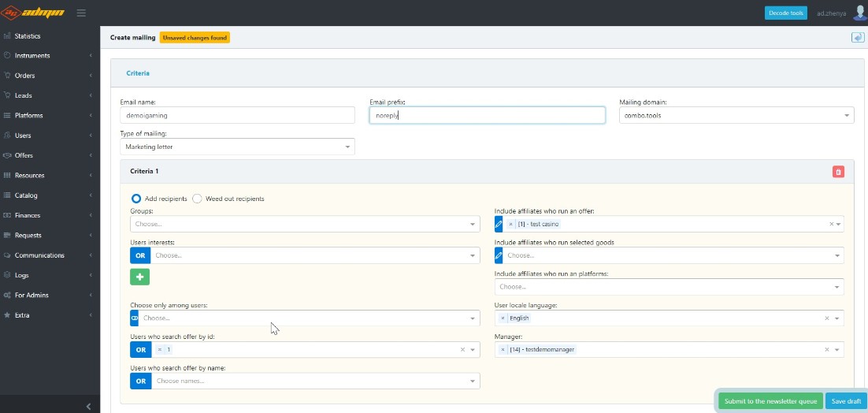Viewport: 868px width, 413px height.
Task: Remove the English tag from User locale language
Action: point(503,318)
